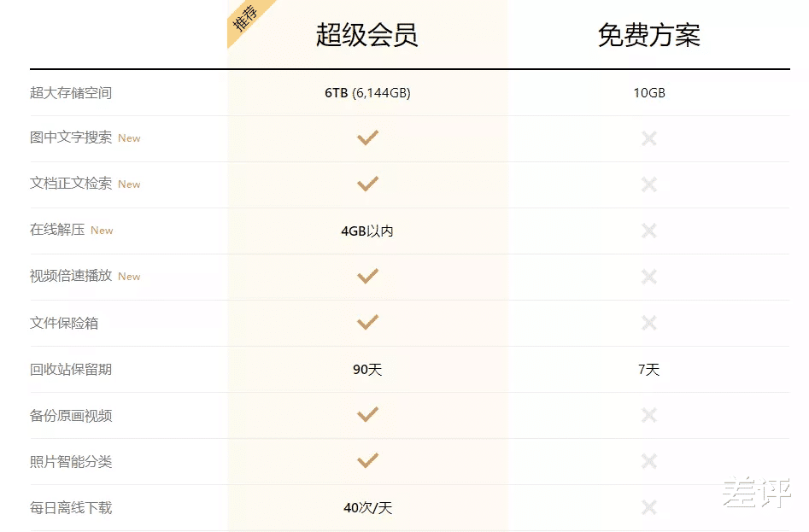Click the checkmark for 文档正文检索 under 超级会员
This screenshot has height=532, width=809.
pos(367,184)
